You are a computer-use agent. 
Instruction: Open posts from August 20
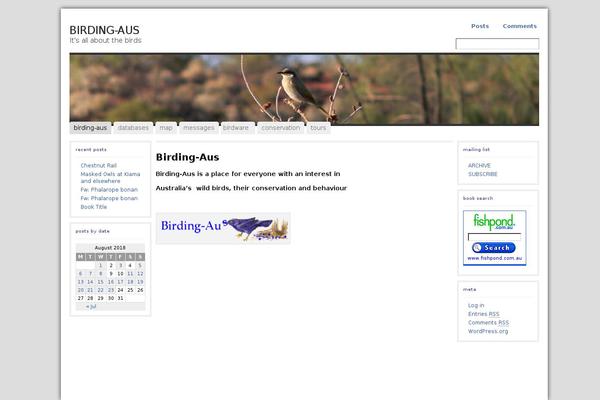coord(80,290)
